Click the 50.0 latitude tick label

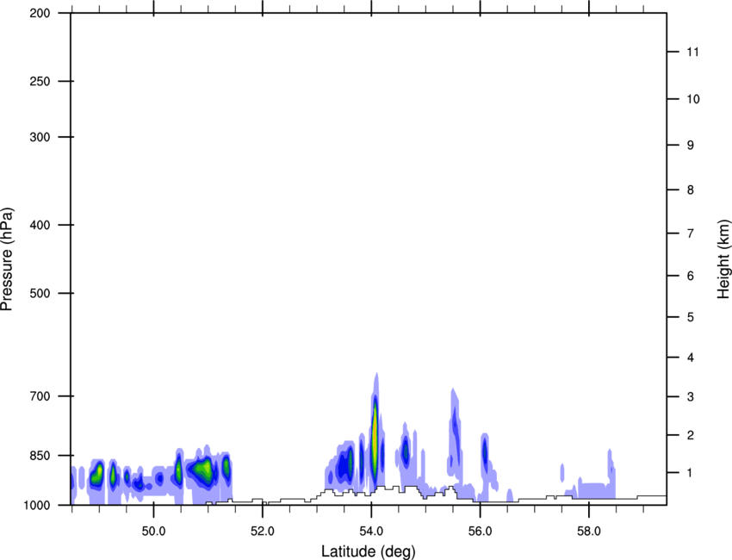[x=153, y=532]
